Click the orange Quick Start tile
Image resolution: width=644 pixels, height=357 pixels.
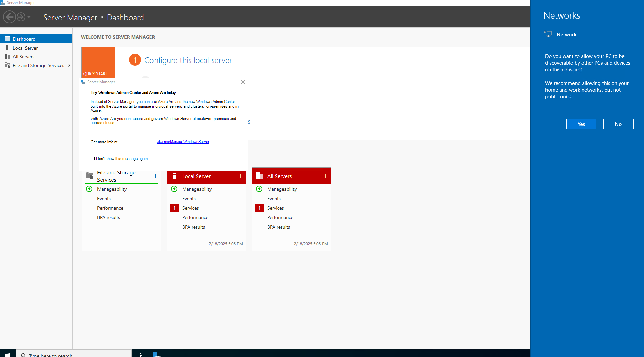(x=98, y=62)
